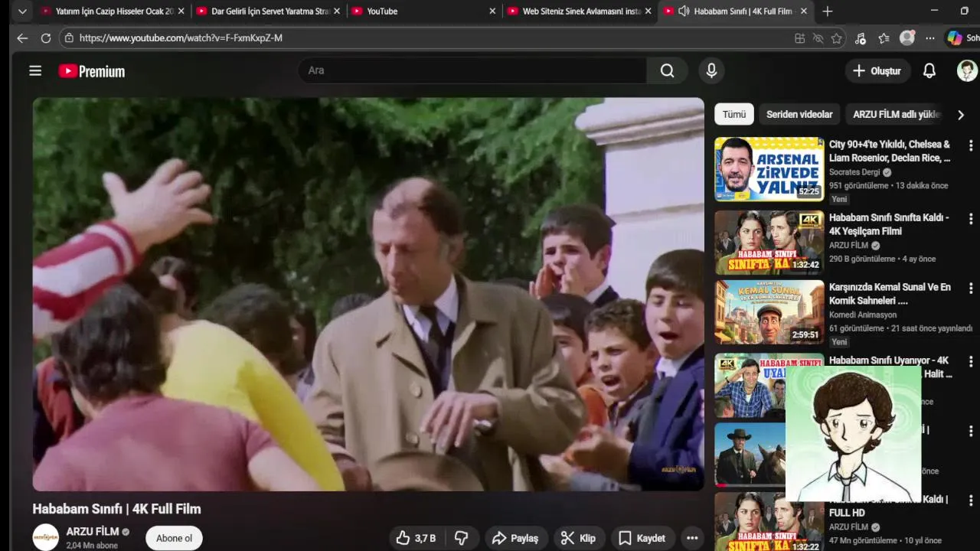The height and width of the screenshot is (551, 980).
Task: Click the search magnifier button
Action: click(667, 70)
